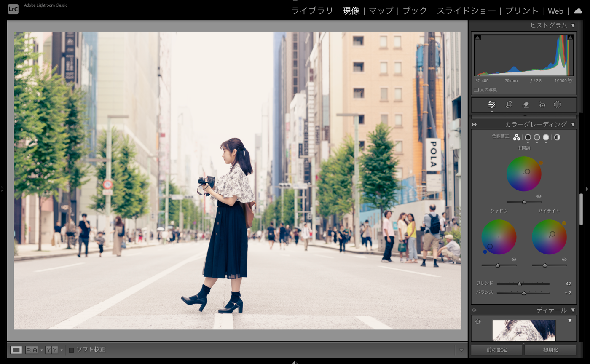This screenshot has width=590, height=364.
Task: Select the shadows wheel in 色調補正
Action: pyautogui.click(x=527, y=137)
